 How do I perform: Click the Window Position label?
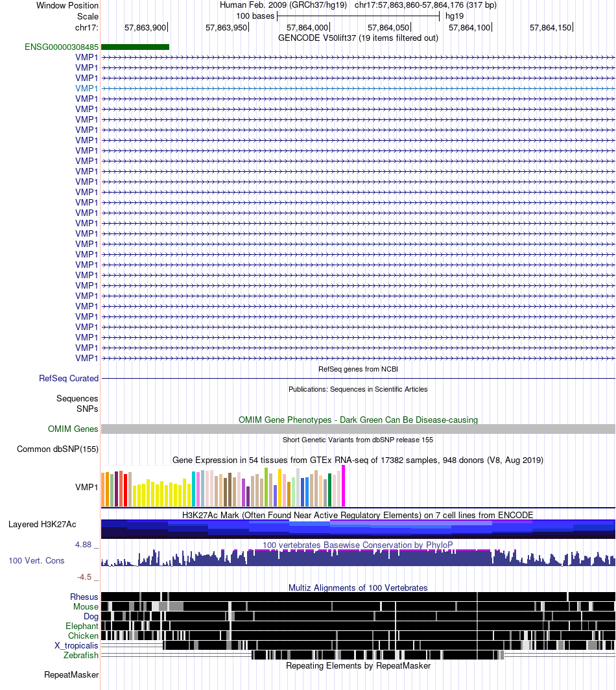[x=67, y=6]
